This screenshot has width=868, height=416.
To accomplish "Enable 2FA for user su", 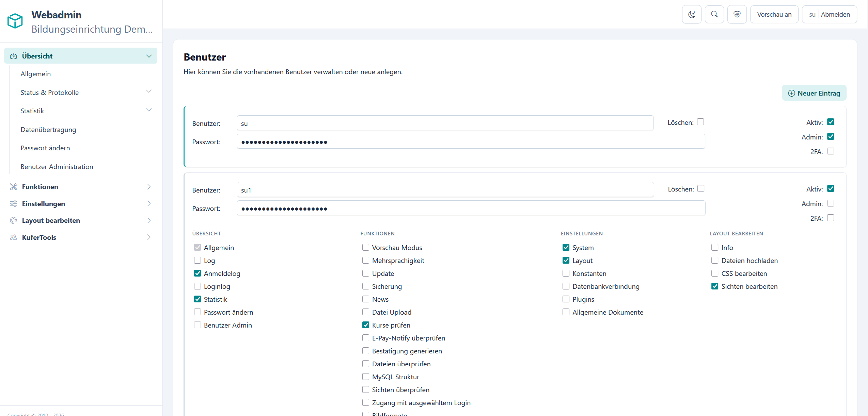I will tap(831, 151).
